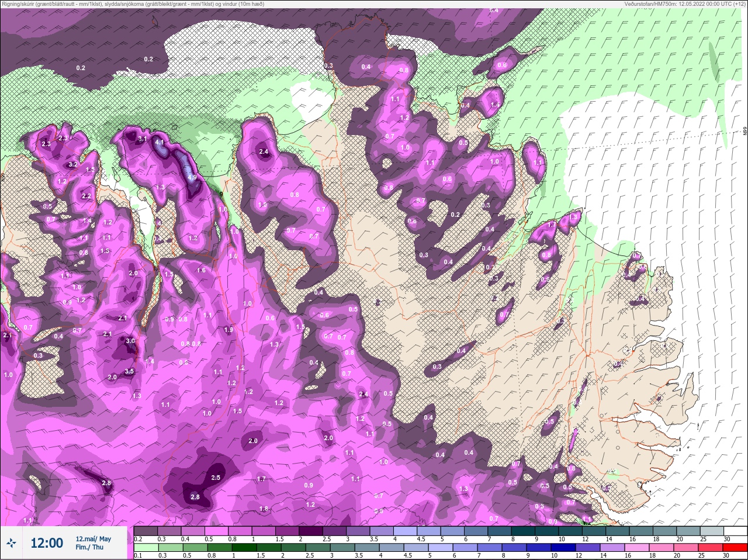Click the 12:00 forecast time label

point(47,543)
